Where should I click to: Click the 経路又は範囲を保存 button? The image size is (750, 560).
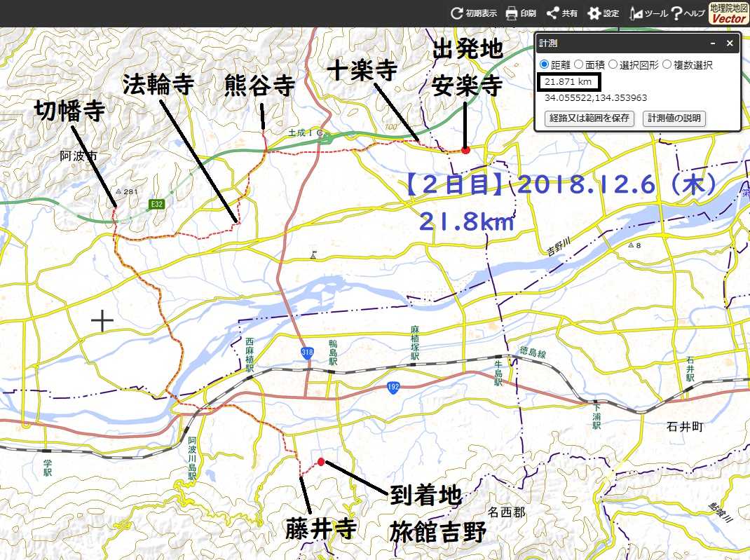(x=589, y=118)
